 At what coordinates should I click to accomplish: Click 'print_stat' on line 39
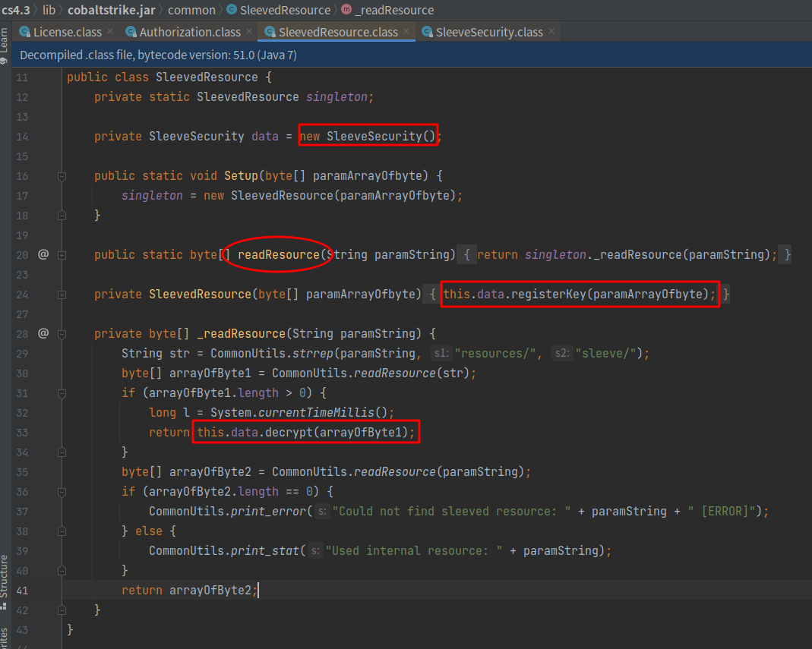(265, 550)
